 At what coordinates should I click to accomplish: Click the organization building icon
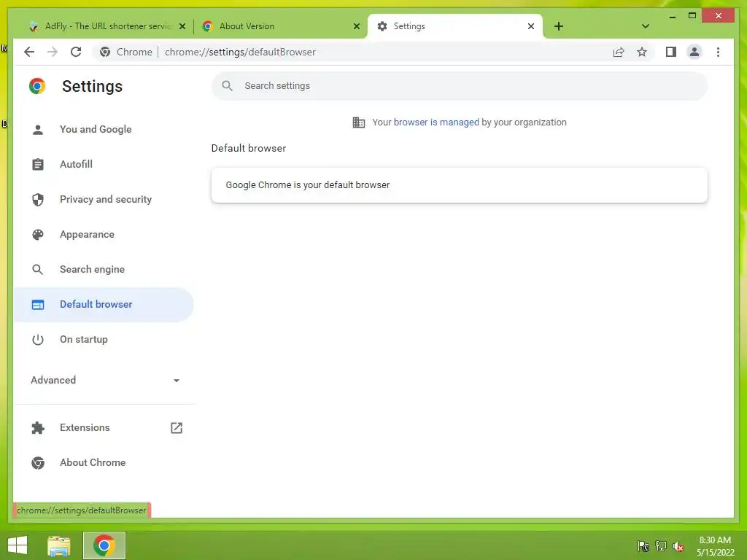359,122
